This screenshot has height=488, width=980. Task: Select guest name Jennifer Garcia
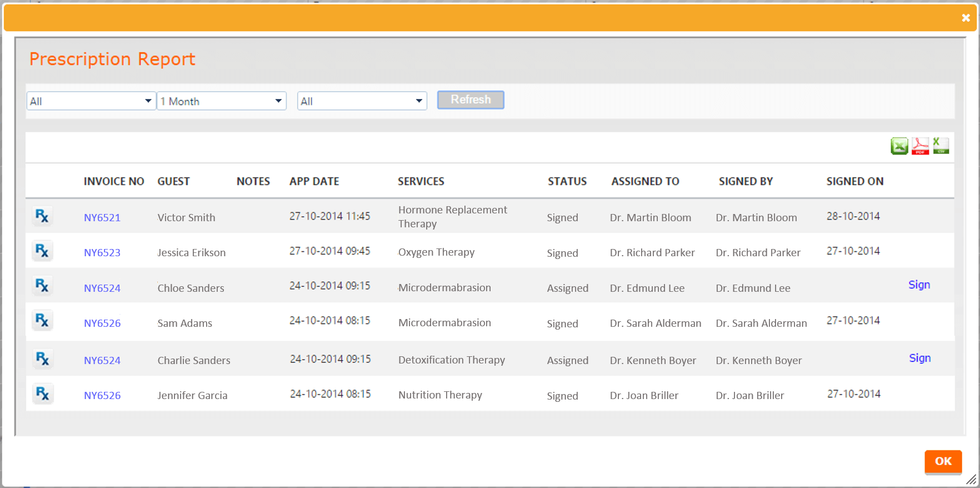coord(192,395)
